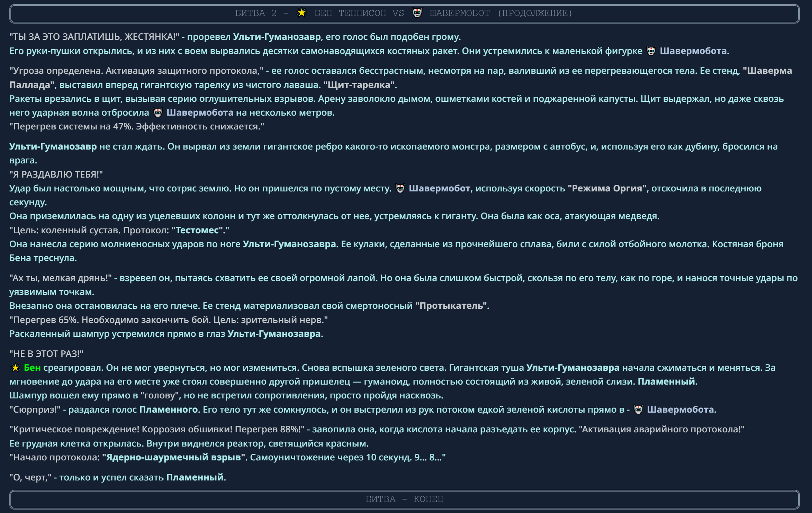Viewport: 812px width, 513px height.
Task: Click "Цель: зрительный нерв." text
Action: [268, 320]
